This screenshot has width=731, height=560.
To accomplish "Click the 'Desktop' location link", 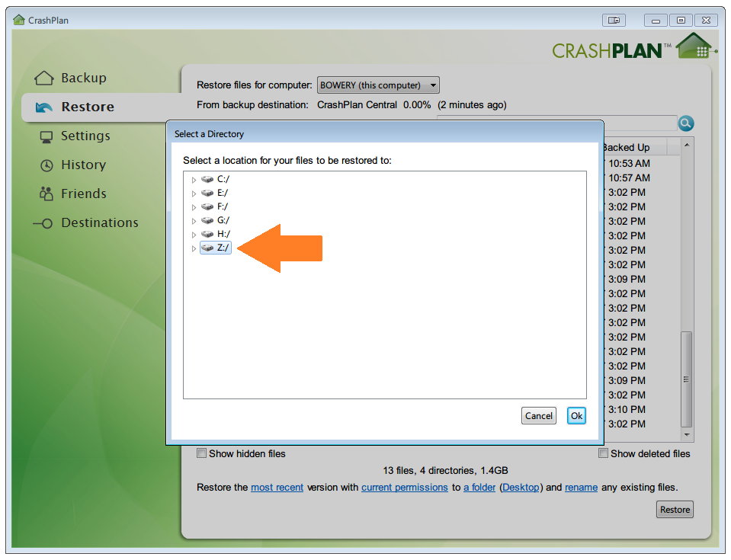I will tap(521, 488).
